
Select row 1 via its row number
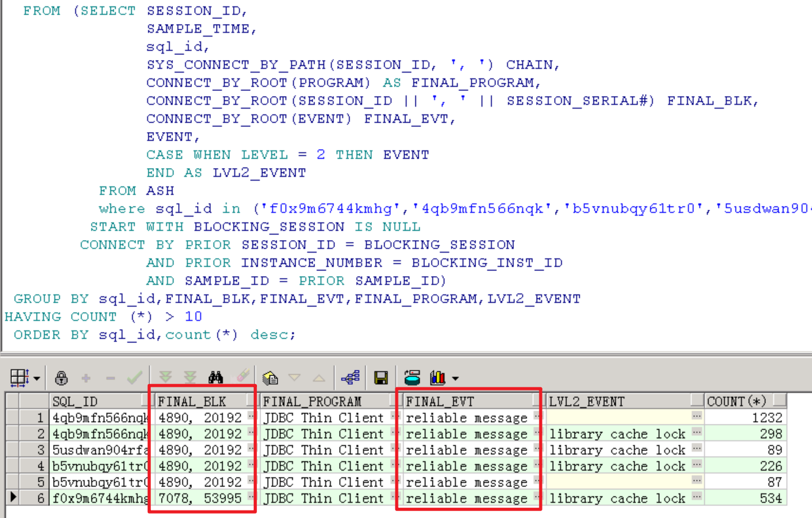pos(34,418)
